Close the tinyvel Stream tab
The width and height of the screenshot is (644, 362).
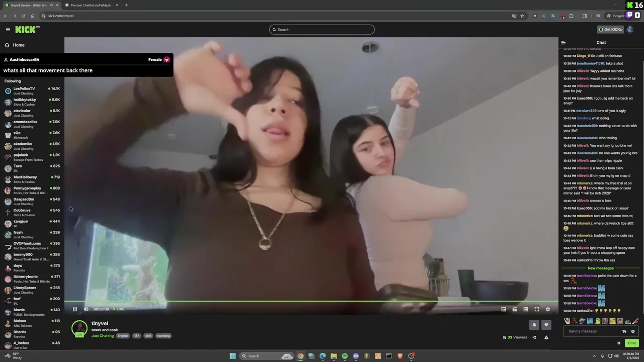coord(58,5)
